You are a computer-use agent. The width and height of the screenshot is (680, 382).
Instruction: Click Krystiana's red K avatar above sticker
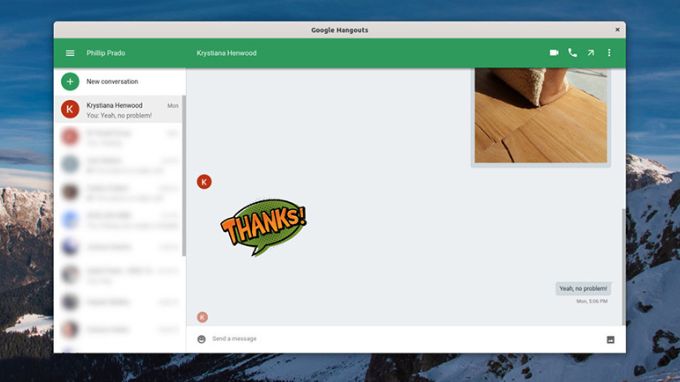click(204, 182)
